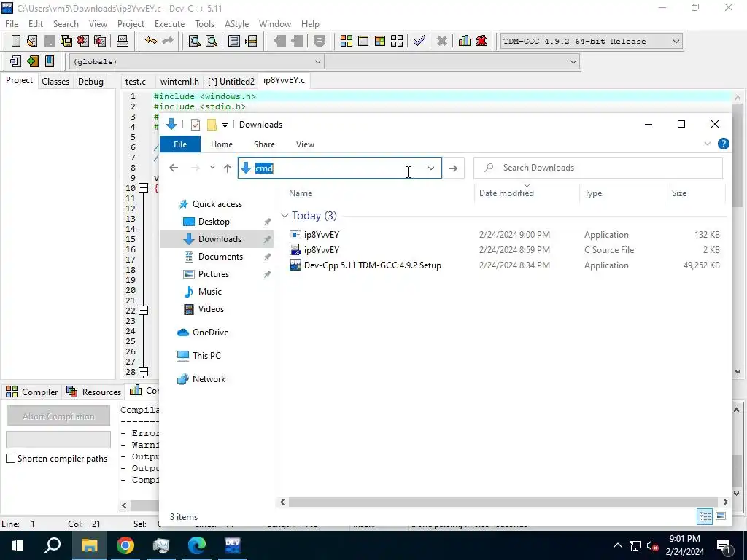Image resolution: width=747 pixels, height=560 pixels.
Task: Click the Run window icon in Dev-C++ toolbar
Action: [x=363, y=42]
